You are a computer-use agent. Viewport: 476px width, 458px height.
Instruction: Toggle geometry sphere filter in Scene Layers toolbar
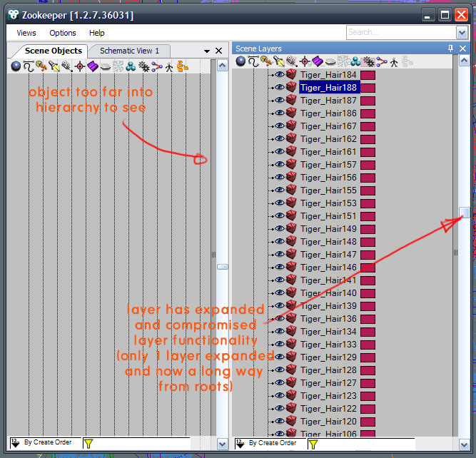pyautogui.click(x=240, y=61)
